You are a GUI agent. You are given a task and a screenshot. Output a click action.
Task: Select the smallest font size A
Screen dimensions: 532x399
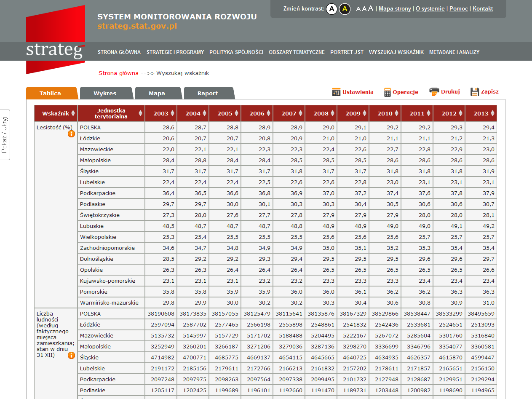(x=358, y=9)
